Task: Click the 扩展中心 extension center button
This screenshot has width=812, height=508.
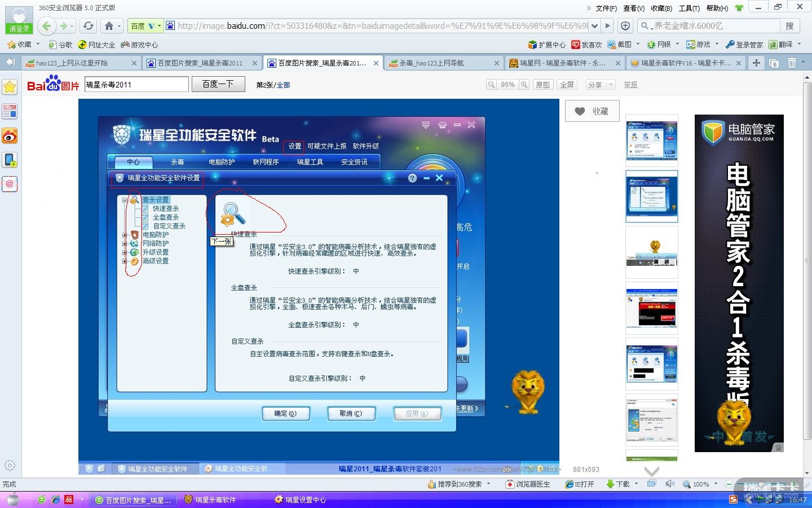Action: [x=546, y=45]
